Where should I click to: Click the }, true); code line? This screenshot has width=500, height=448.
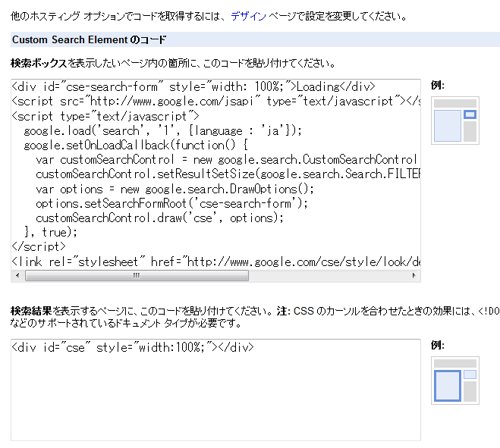point(51,232)
